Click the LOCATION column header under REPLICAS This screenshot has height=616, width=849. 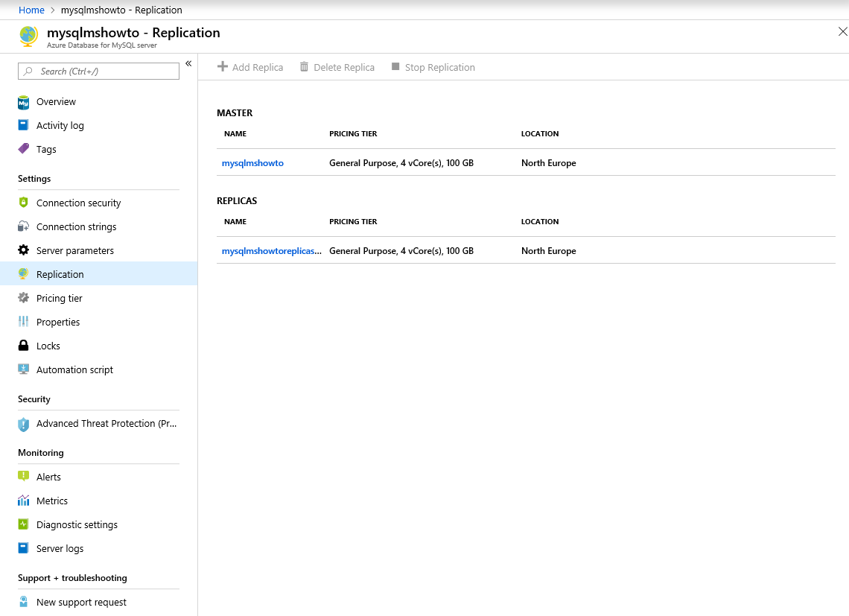tap(540, 221)
